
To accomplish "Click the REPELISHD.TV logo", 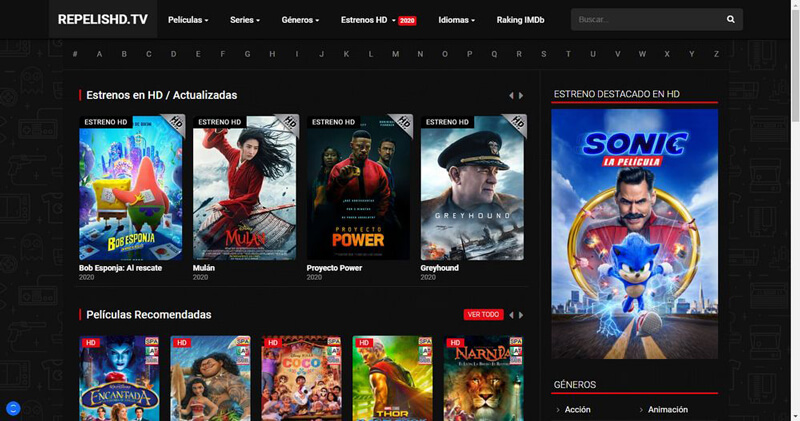I will 103,19.
